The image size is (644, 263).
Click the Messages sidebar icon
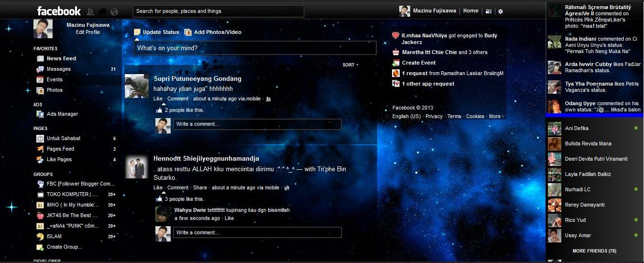(40, 69)
